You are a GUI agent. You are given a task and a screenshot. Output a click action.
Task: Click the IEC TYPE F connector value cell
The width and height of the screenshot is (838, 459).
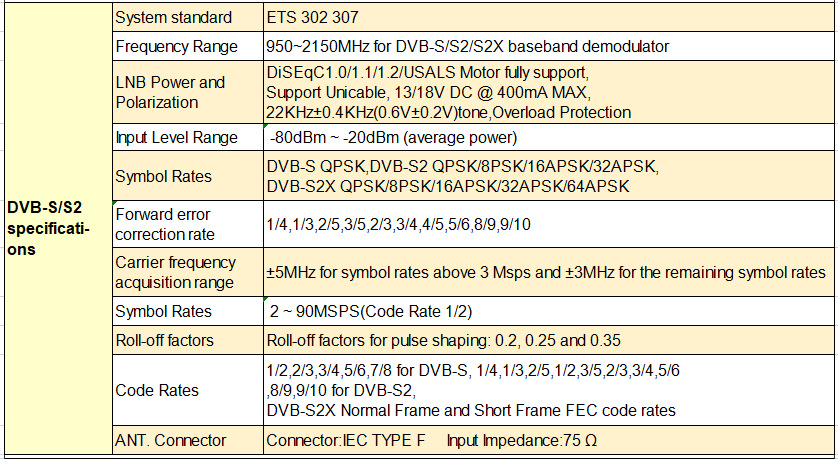(546, 440)
